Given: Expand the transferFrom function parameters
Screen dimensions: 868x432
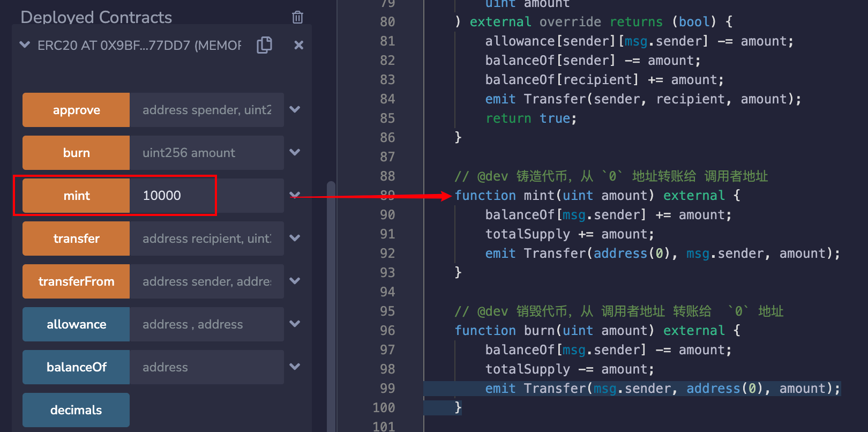Looking at the screenshot, I should coord(295,281).
